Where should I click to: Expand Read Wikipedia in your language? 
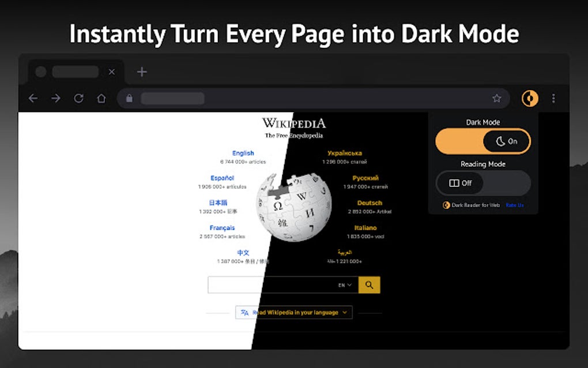point(294,312)
